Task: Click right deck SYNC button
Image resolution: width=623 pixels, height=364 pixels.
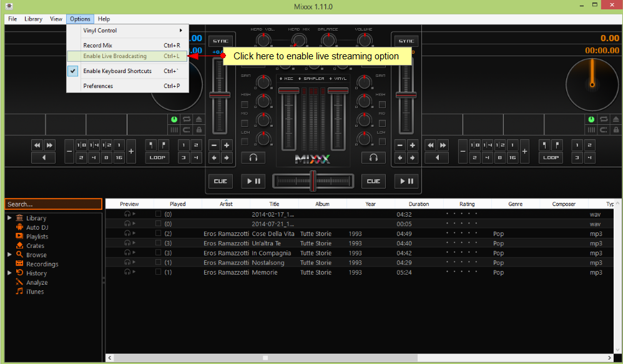Action: tap(406, 41)
